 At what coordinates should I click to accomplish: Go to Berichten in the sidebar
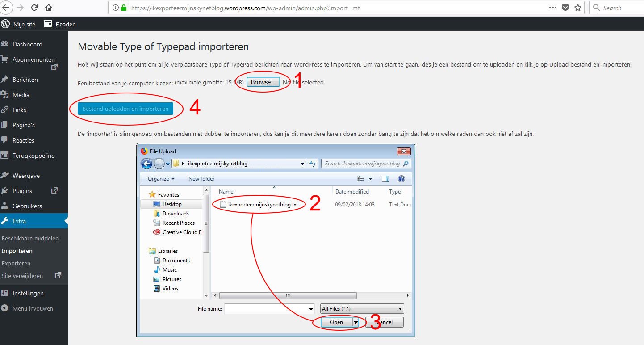pyautogui.click(x=25, y=80)
